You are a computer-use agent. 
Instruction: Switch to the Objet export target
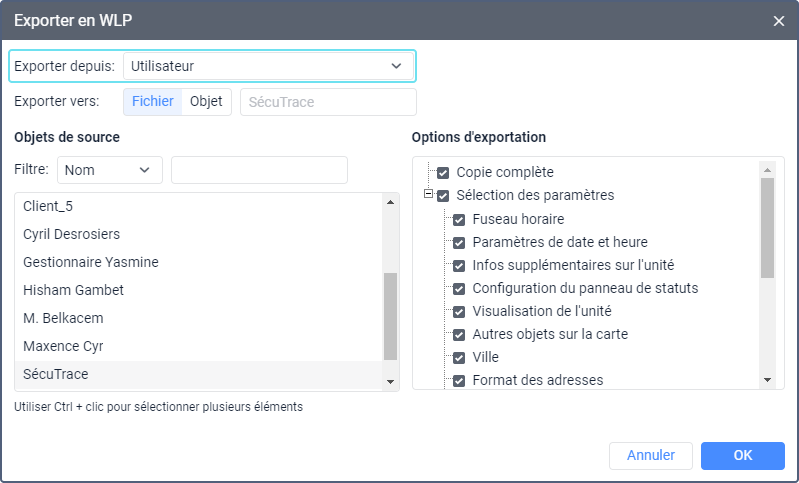coord(206,101)
